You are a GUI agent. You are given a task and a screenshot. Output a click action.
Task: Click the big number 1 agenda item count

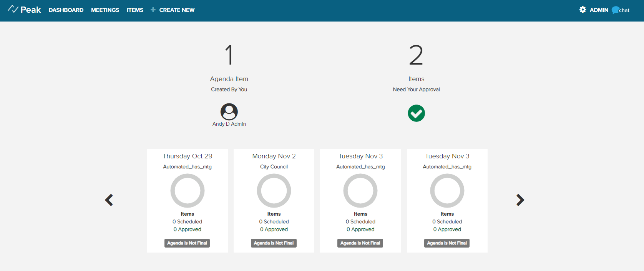tap(229, 55)
